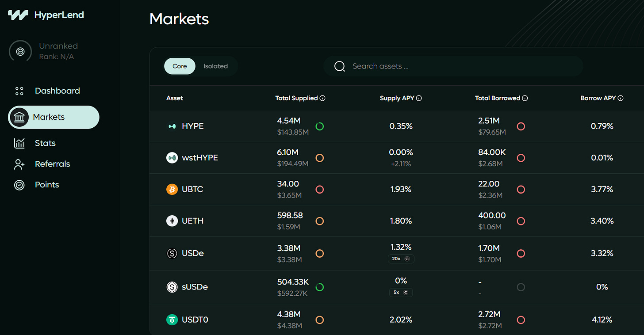The width and height of the screenshot is (644, 335).
Task: Click the Referrals person-plus icon
Action: tap(19, 164)
